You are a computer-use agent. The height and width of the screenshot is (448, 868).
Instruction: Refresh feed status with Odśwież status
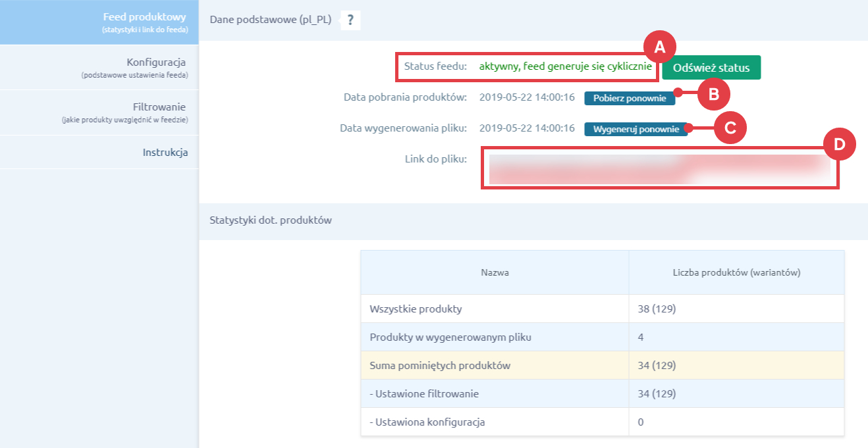click(x=711, y=67)
